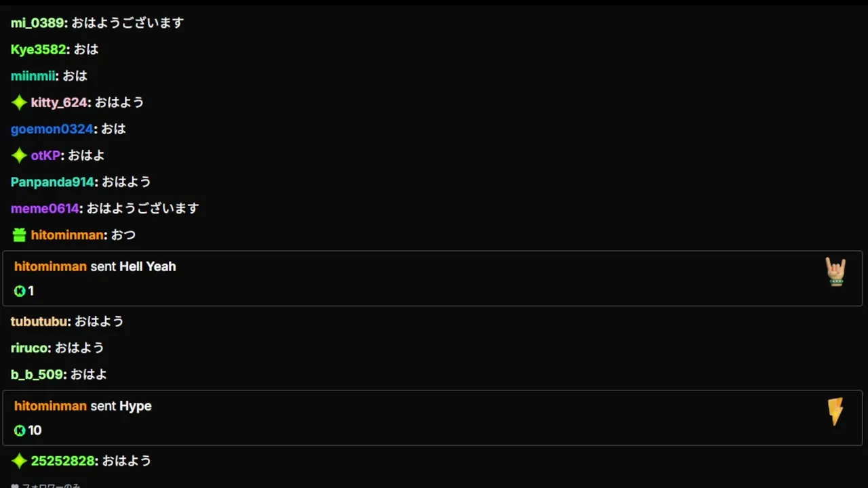Click the 25252828 username

click(x=62, y=461)
